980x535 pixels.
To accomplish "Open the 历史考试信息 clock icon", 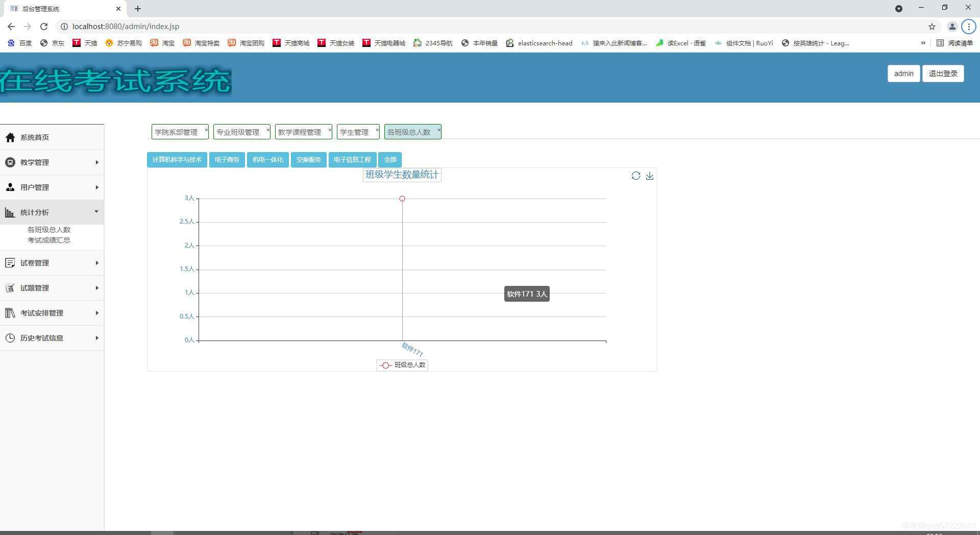I will 10,337.
